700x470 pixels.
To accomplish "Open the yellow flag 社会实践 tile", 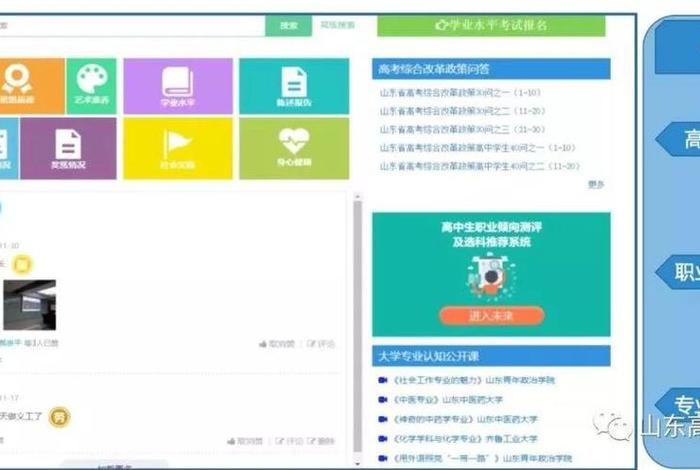I will (x=178, y=149).
